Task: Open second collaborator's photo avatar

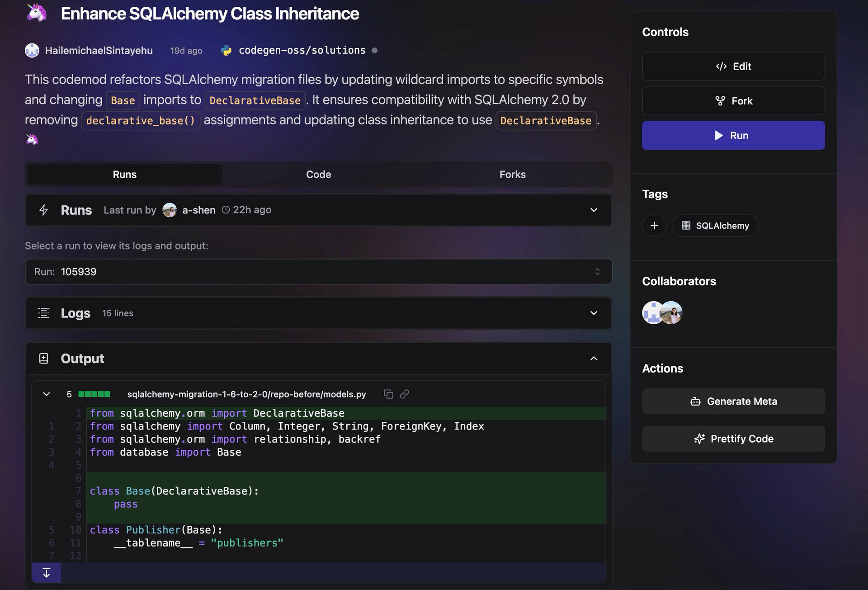Action: 671,312
